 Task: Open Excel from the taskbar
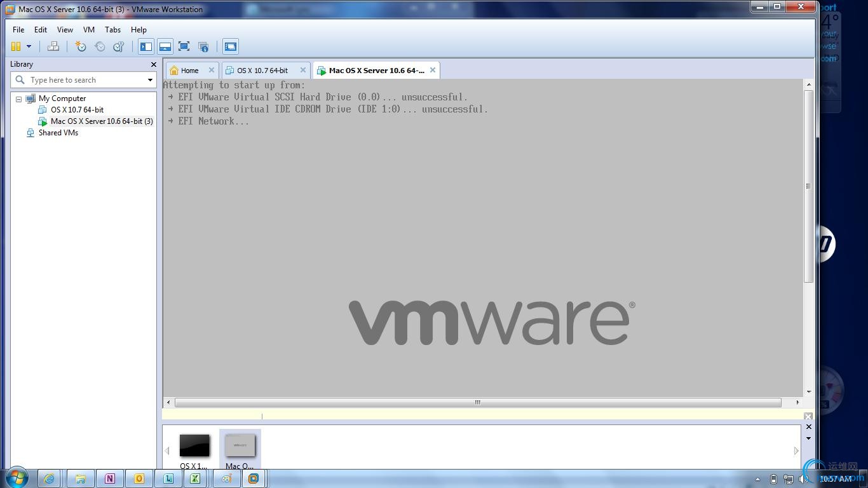point(195,478)
